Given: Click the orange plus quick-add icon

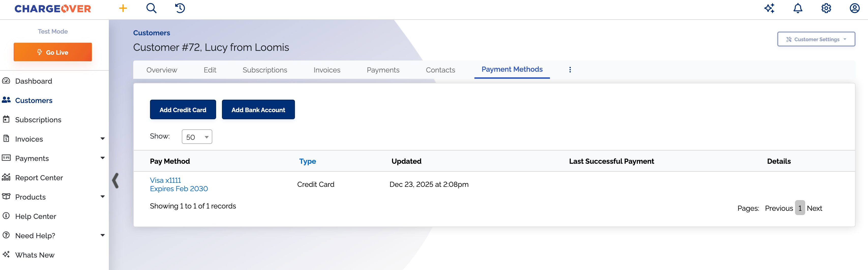Looking at the screenshot, I should coord(123,8).
